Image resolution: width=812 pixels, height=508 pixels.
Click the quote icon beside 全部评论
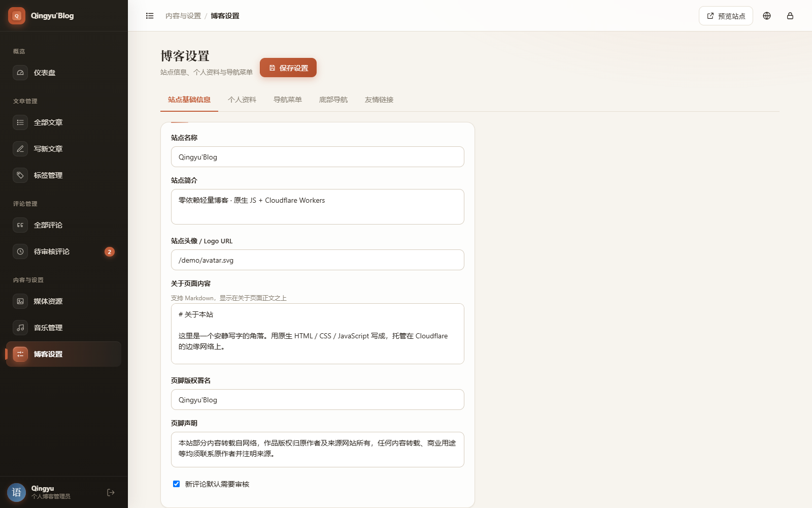(x=20, y=225)
